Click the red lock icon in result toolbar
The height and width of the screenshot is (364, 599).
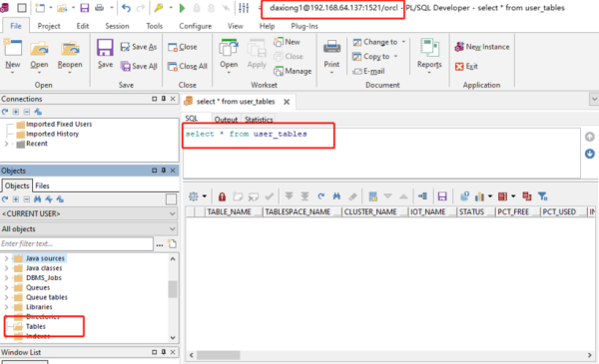click(222, 196)
